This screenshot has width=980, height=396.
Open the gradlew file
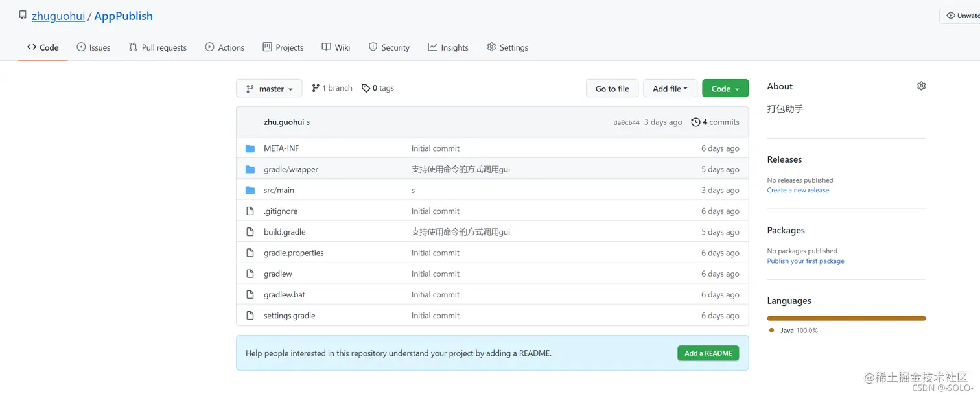(278, 274)
